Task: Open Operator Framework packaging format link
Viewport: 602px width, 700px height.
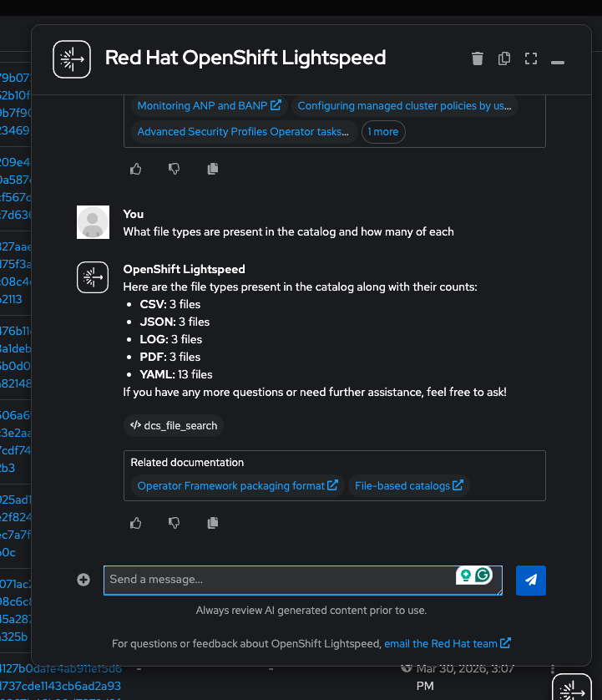Action: click(237, 485)
